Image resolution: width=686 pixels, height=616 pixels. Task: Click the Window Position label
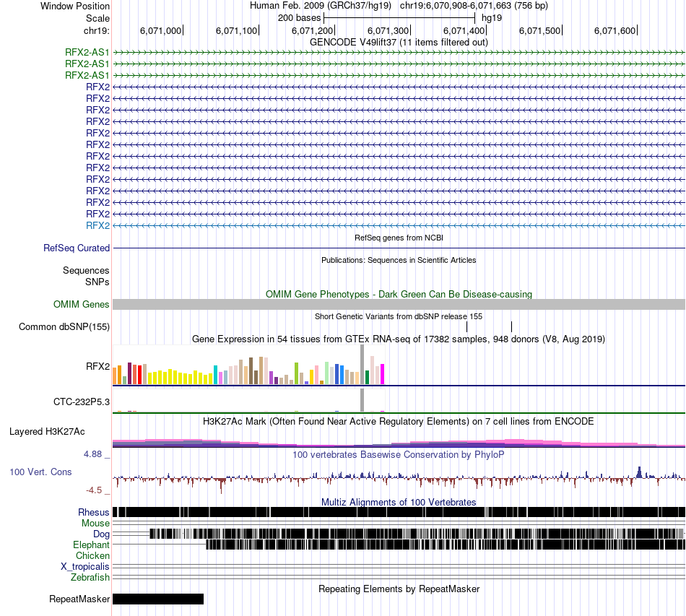pyautogui.click(x=75, y=6)
